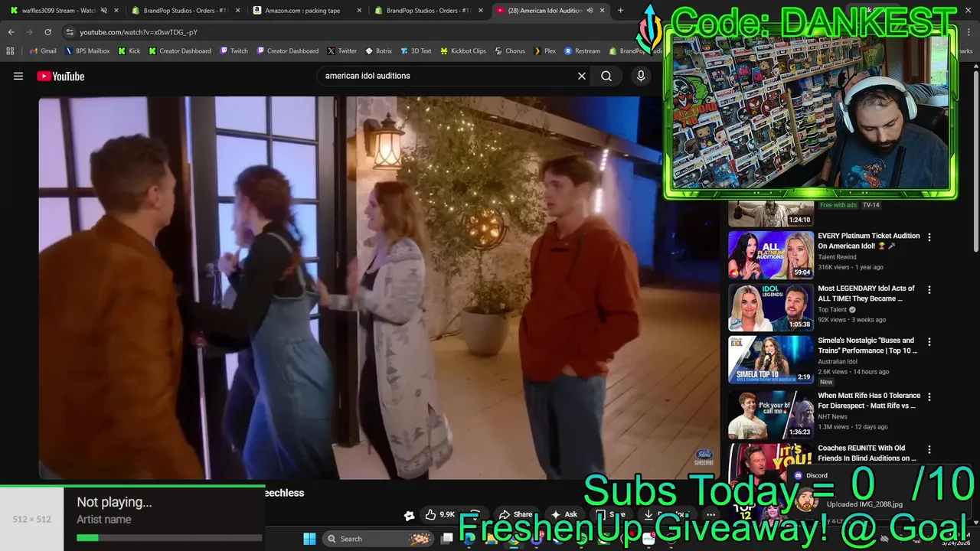This screenshot has width=980, height=551.
Task: Open options for When Matt Rife video
Action: coord(929,397)
